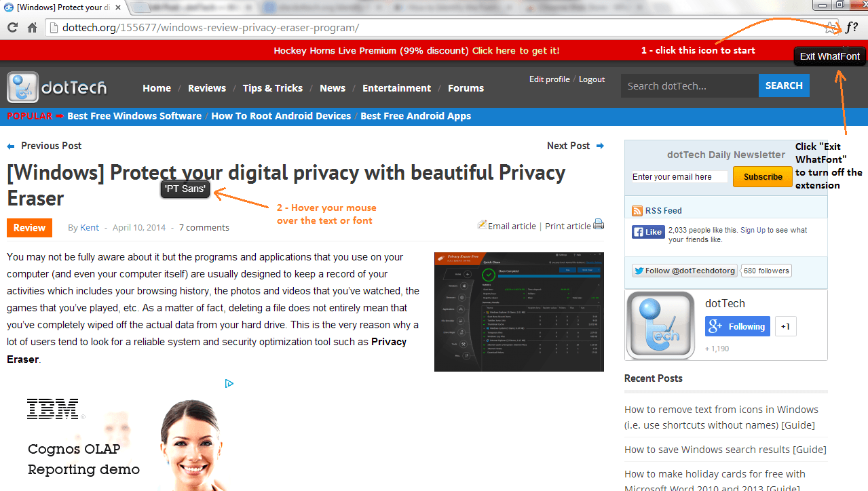Screen dimensions: 868x491
Task: Click the Google+ Following button
Action: (x=738, y=326)
